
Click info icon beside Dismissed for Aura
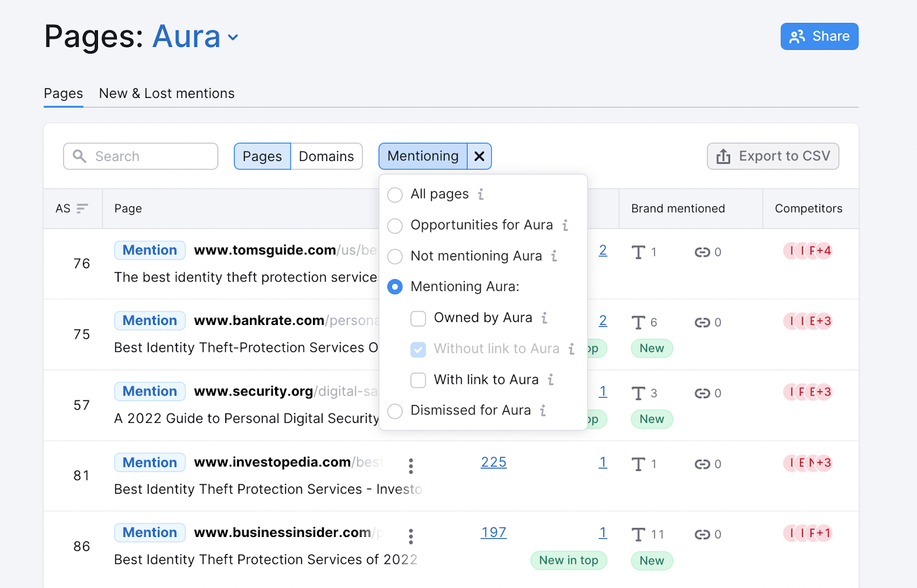[x=543, y=410]
